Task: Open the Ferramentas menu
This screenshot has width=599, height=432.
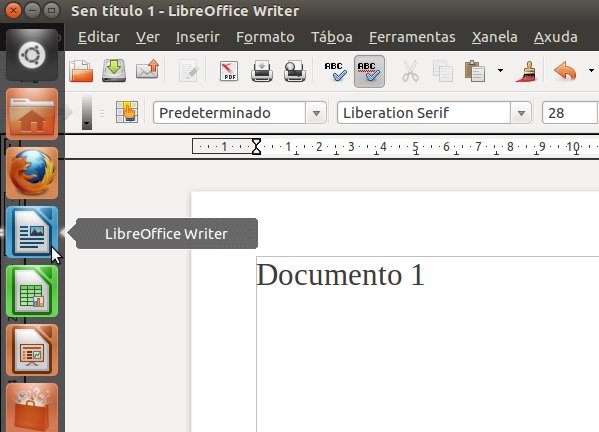Action: click(x=412, y=37)
